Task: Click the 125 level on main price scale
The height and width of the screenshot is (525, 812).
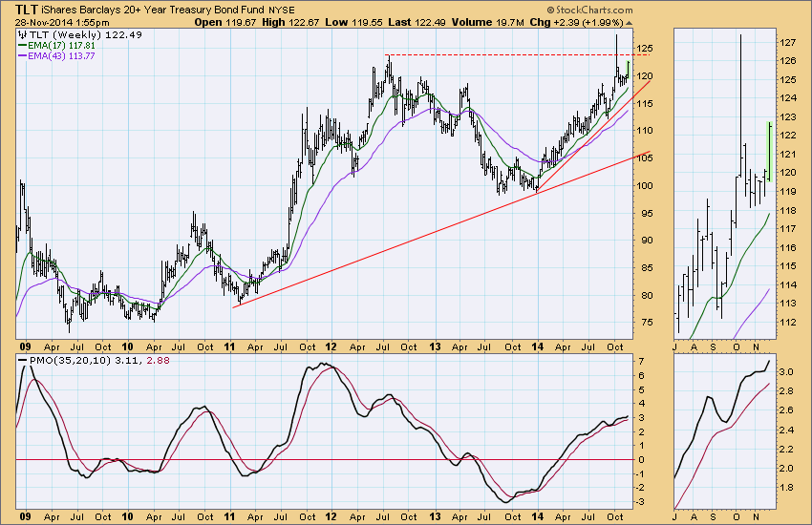Action: (646, 49)
